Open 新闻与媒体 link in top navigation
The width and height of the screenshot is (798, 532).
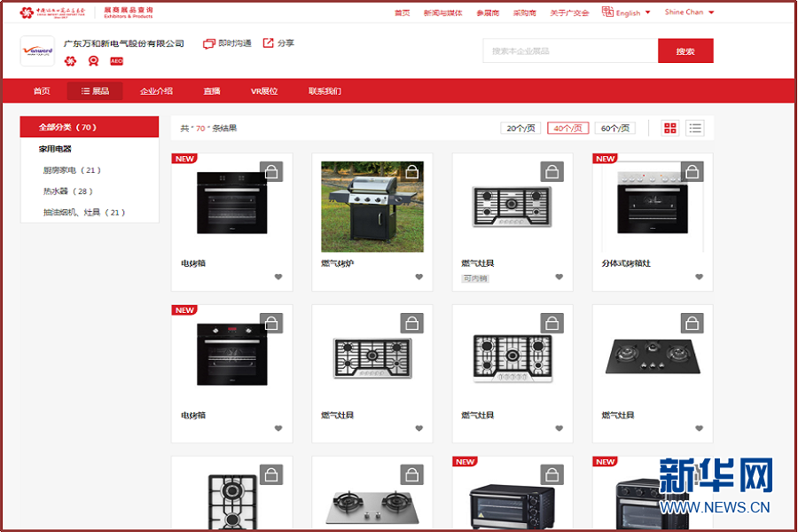442,13
